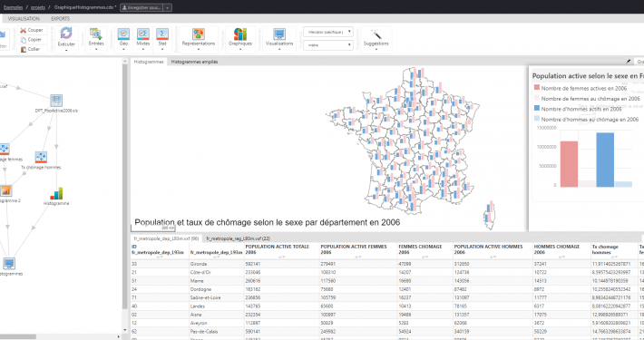
Task: Open the Mixtes tools icon
Action: [x=143, y=34]
